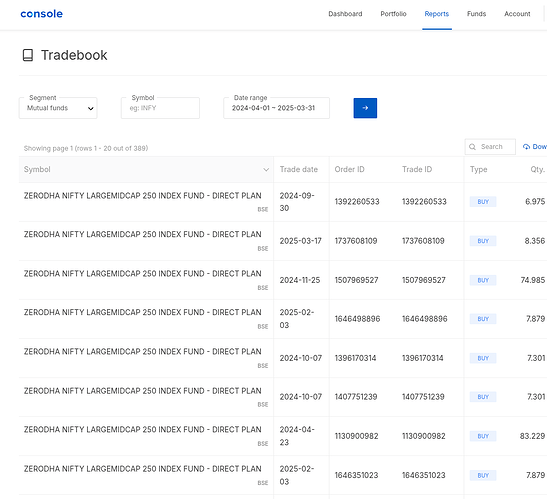This screenshot has height=499, width=547.
Task: Click order ID 1392260533
Action: [357, 202]
